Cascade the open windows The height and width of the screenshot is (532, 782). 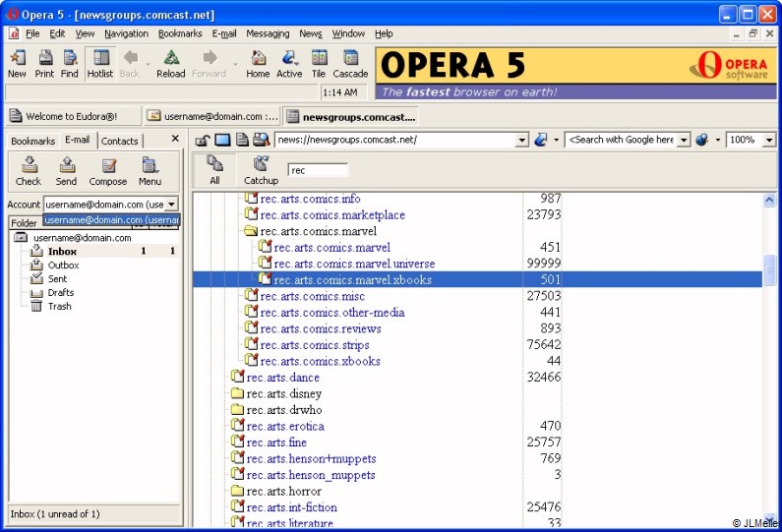(x=350, y=64)
